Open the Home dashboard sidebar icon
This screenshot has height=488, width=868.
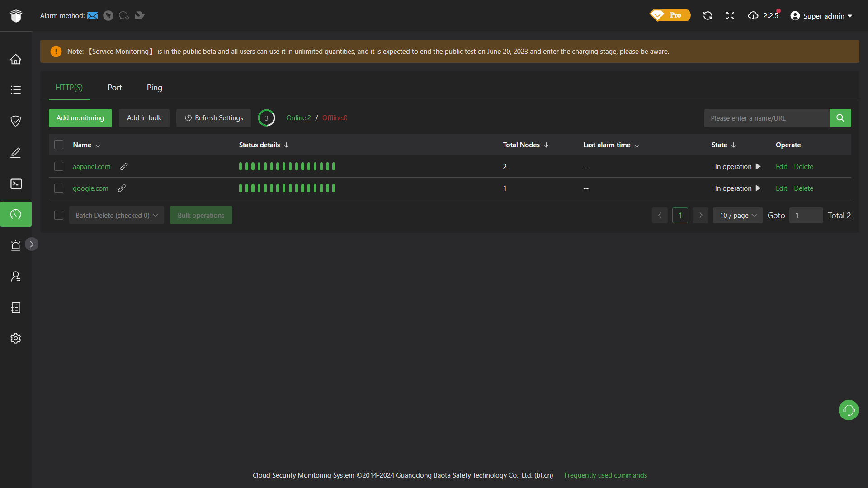click(x=16, y=59)
